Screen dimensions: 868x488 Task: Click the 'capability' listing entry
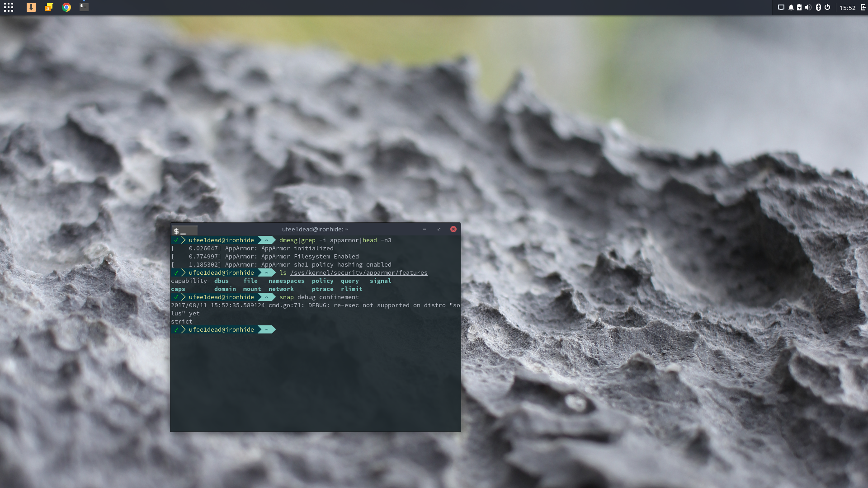pyautogui.click(x=189, y=281)
